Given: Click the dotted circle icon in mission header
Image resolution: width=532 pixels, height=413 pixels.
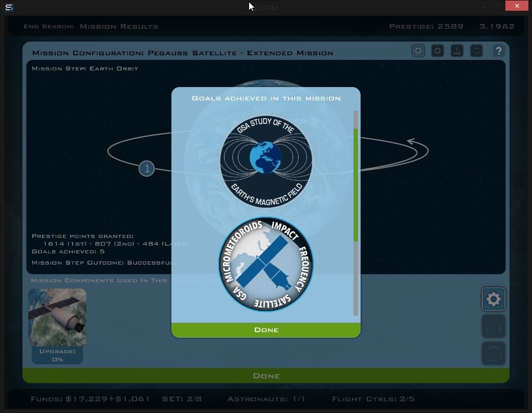Looking at the screenshot, I should pos(418,51).
